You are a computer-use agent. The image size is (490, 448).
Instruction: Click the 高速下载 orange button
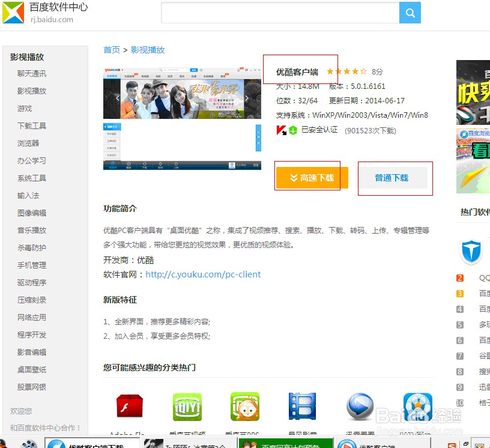pyautogui.click(x=312, y=178)
